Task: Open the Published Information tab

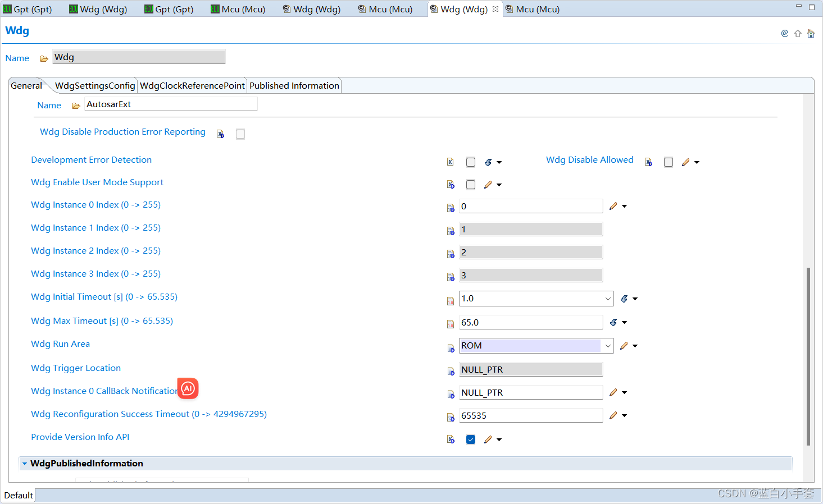Action: 294,85
